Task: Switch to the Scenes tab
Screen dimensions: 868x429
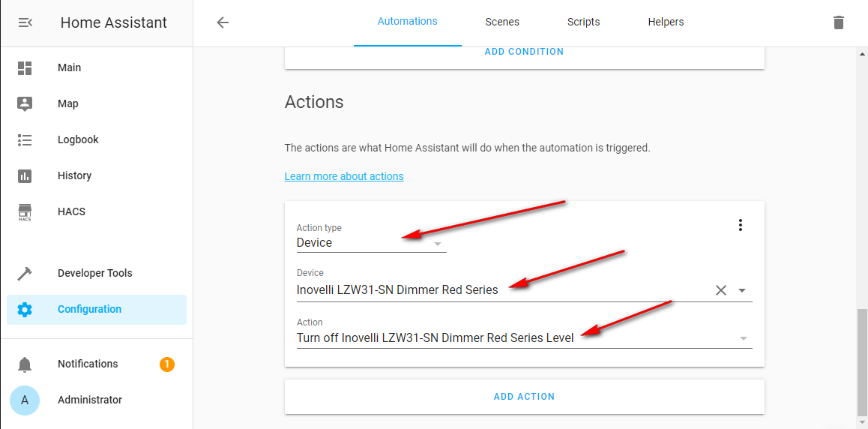Action: [x=502, y=22]
